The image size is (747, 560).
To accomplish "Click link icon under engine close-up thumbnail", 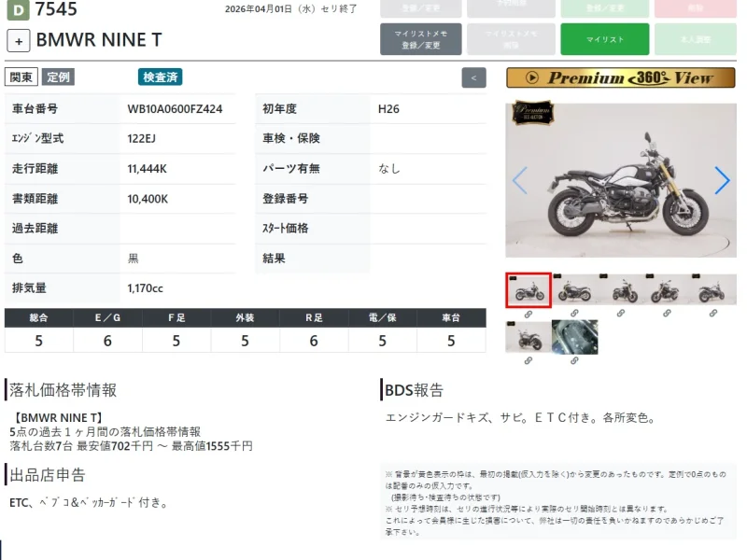I will pyautogui.click(x=574, y=360).
